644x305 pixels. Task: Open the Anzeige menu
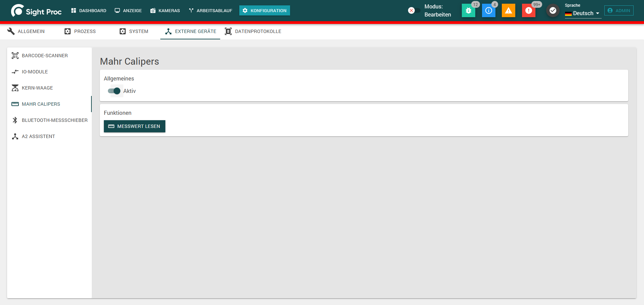tap(128, 10)
